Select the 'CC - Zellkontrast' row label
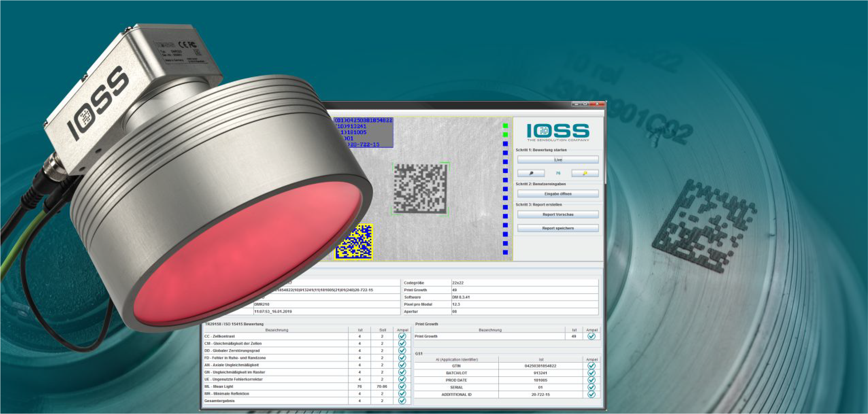 click(x=219, y=336)
